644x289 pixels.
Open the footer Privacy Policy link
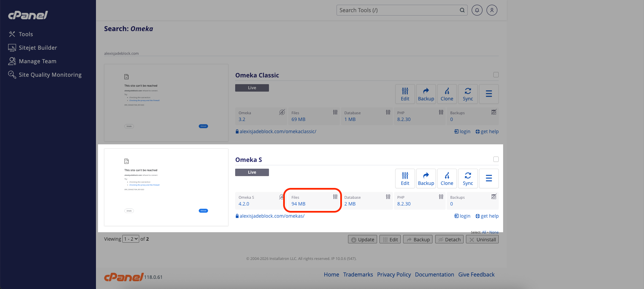(x=394, y=274)
